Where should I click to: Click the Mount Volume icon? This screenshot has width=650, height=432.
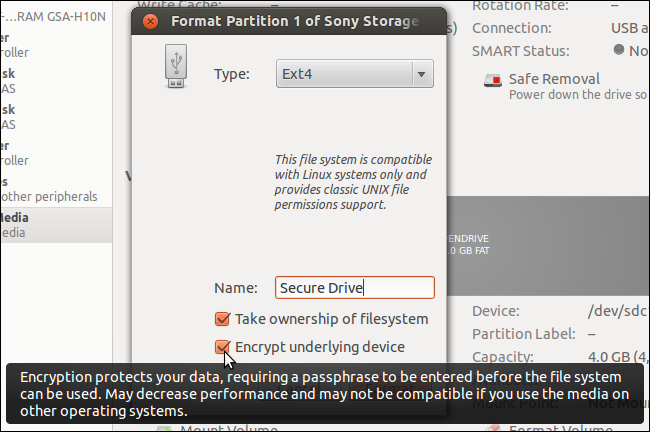(x=163, y=428)
